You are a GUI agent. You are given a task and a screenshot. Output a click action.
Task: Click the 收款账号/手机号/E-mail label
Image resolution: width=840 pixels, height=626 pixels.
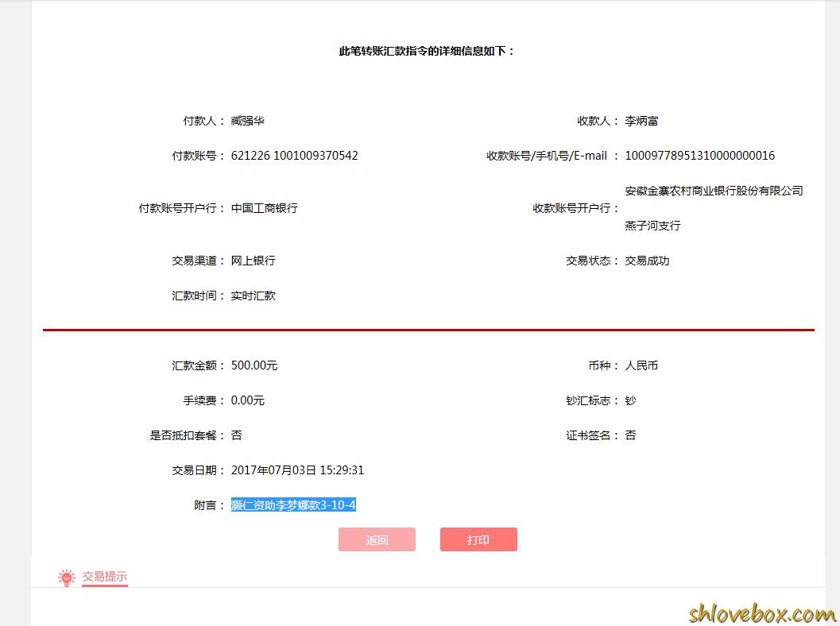click(x=552, y=156)
